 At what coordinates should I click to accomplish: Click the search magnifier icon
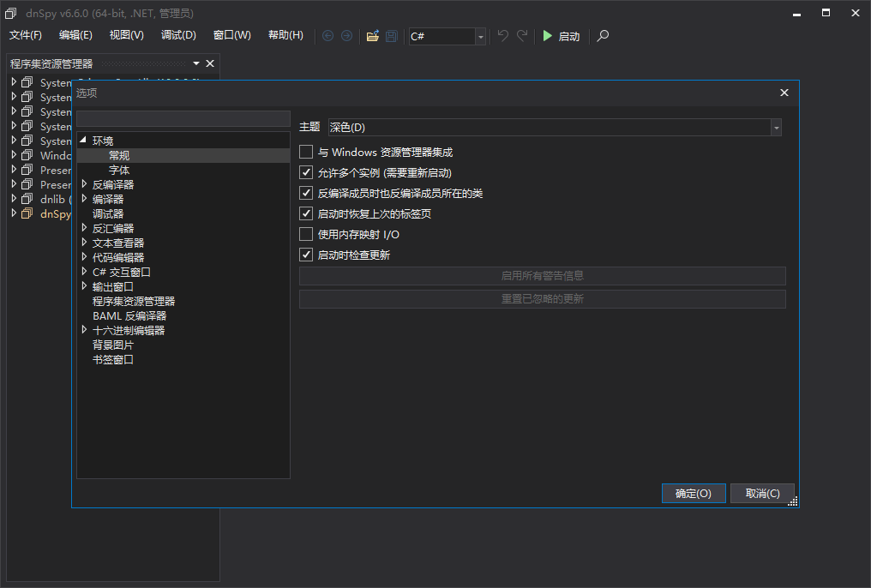click(x=603, y=36)
